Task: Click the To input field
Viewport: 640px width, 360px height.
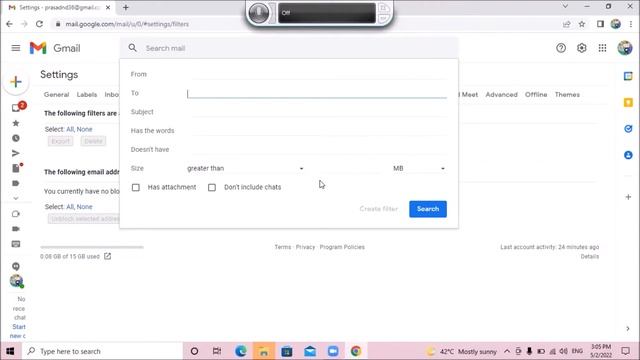Action: 317,93
